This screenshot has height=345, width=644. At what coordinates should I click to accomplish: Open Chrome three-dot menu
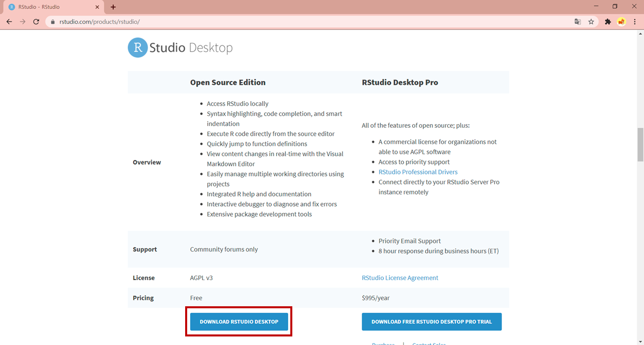(634, 22)
